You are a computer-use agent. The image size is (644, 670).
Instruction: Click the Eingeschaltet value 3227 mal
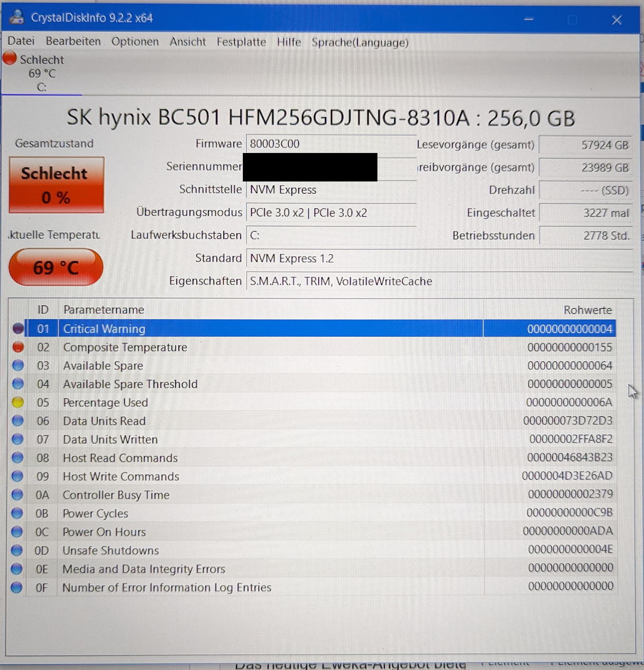click(585, 213)
